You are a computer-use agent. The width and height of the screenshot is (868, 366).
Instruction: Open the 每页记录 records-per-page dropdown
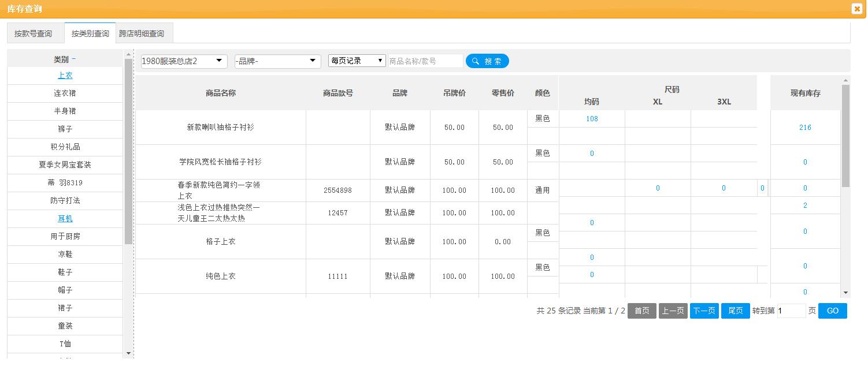(357, 61)
